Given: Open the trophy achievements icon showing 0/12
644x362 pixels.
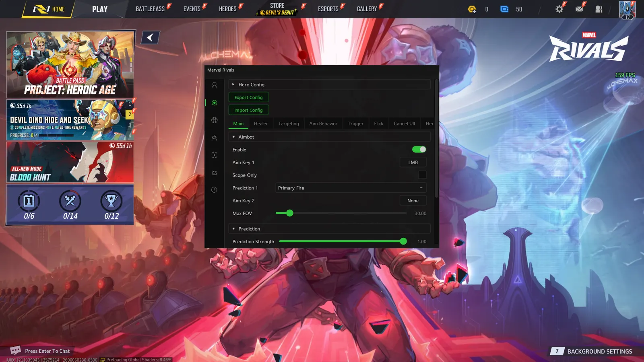Looking at the screenshot, I should click(x=111, y=201).
